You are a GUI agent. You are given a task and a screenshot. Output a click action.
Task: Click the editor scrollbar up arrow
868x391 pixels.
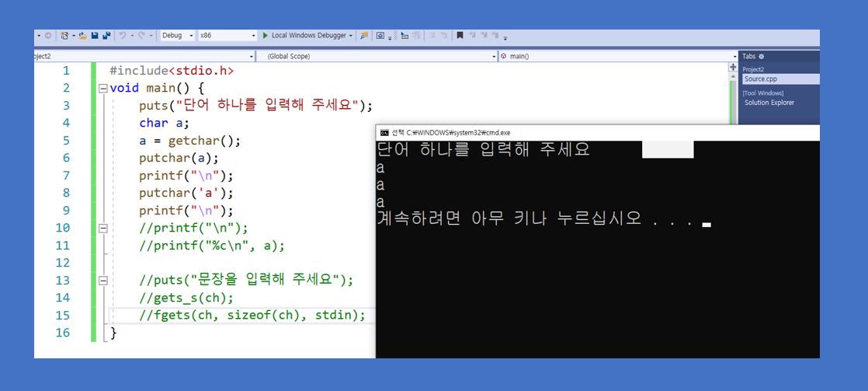(x=734, y=76)
